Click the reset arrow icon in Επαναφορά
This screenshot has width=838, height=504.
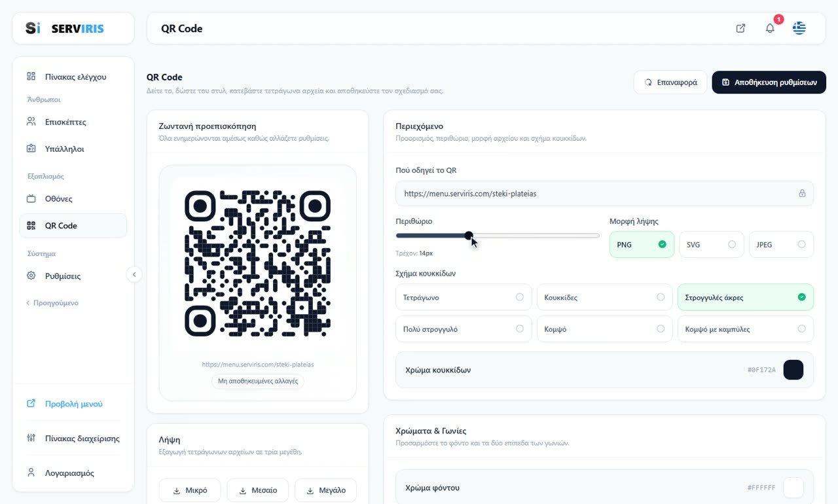648,82
